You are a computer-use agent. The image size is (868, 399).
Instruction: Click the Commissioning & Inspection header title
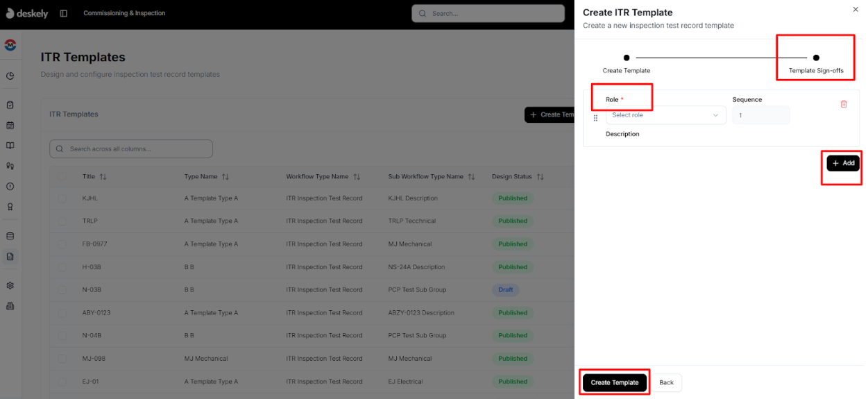click(124, 13)
